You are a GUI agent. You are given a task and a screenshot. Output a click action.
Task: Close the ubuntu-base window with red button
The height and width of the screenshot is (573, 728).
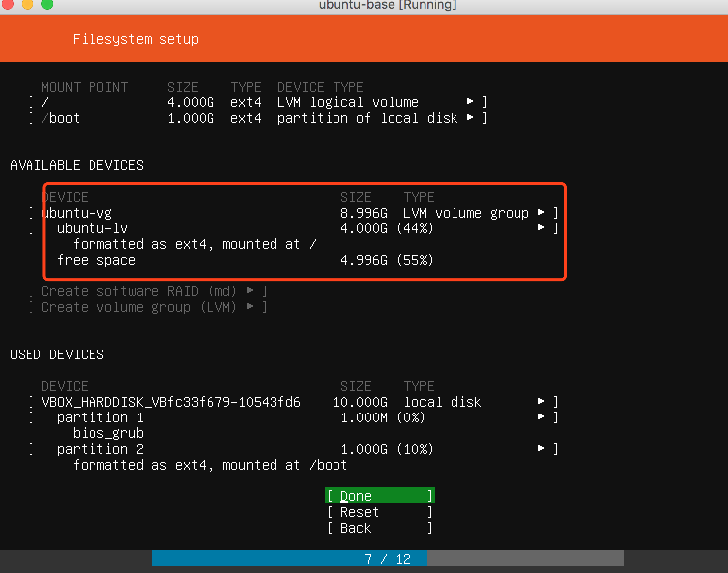click(x=8, y=4)
